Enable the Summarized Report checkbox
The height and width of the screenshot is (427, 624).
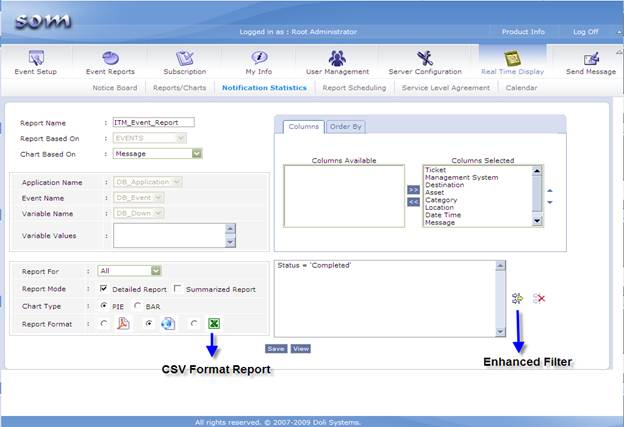coord(177,289)
